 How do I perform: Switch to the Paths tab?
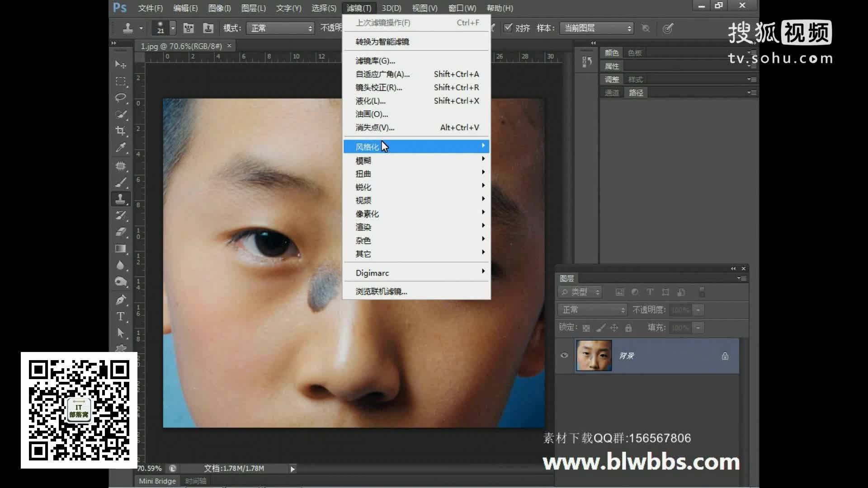pos(636,93)
